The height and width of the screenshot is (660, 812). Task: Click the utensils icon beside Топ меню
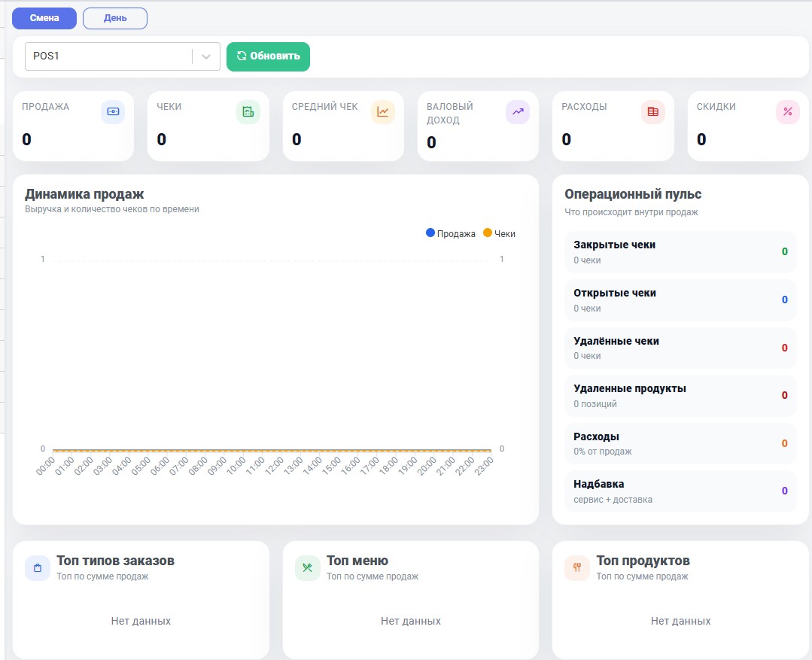(307, 567)
